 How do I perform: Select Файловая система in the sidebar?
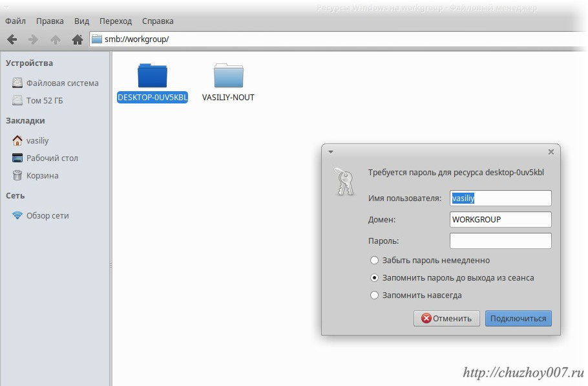[62, 83]
